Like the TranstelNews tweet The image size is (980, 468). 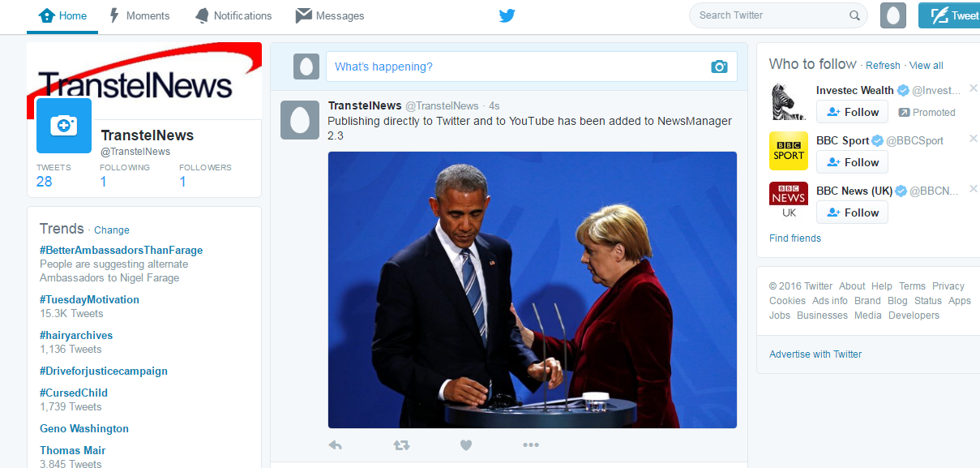point(466,444)
